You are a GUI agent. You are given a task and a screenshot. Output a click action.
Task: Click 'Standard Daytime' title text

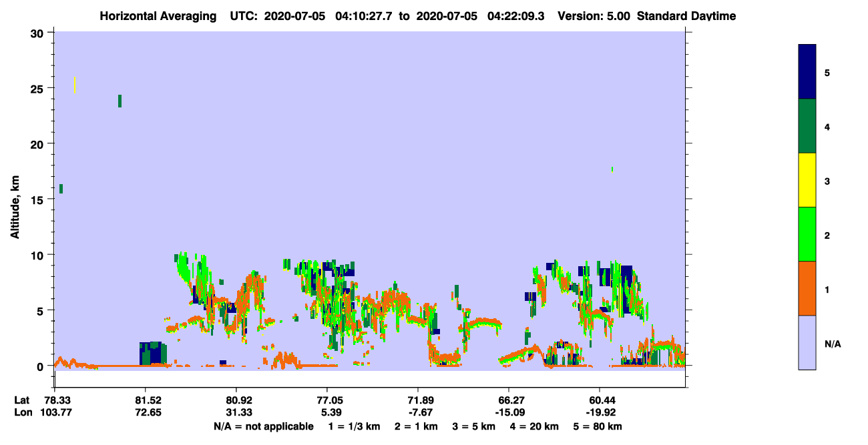point(686,15)
